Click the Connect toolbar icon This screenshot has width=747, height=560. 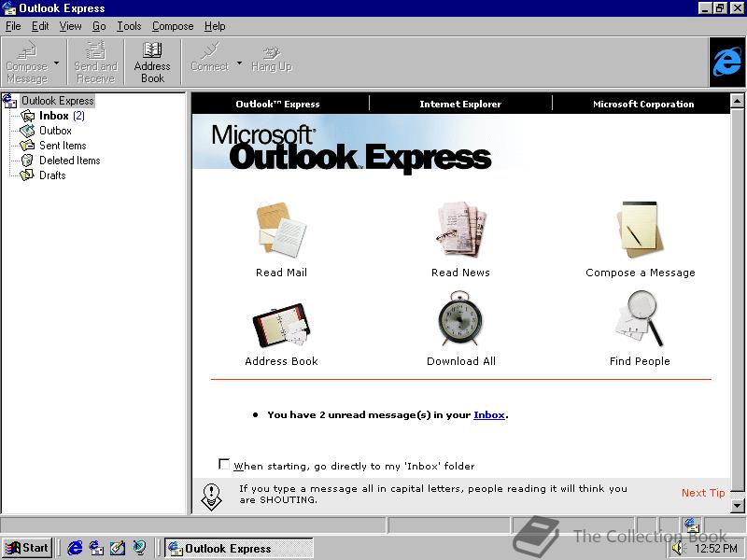point(210,50)
